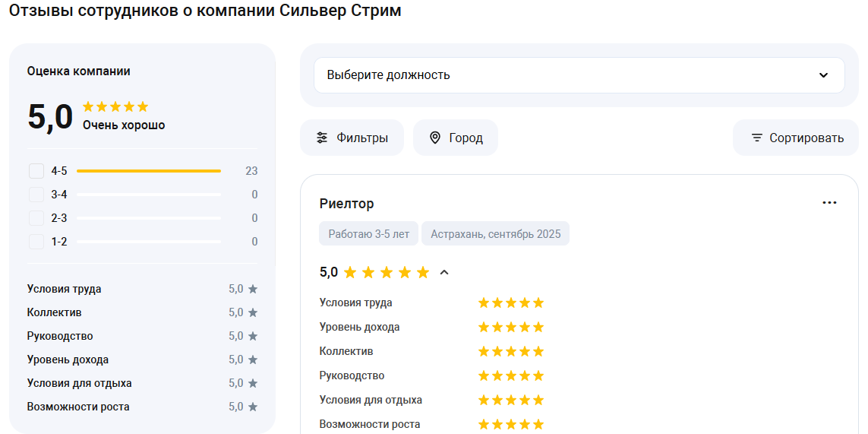
Task: Enable the 2-3 rating checkbox
Action: (36, 218)
